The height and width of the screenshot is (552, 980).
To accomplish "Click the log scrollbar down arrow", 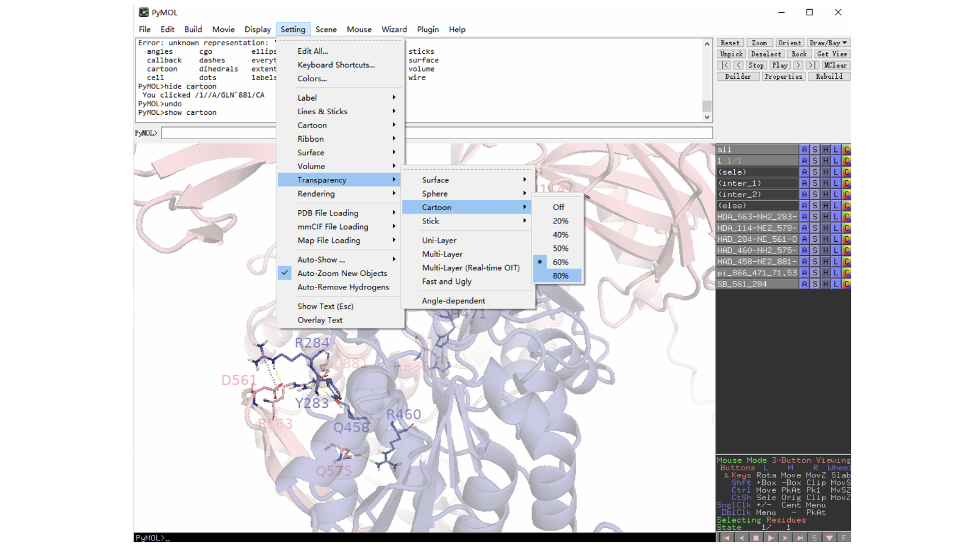I will (707, 118).
